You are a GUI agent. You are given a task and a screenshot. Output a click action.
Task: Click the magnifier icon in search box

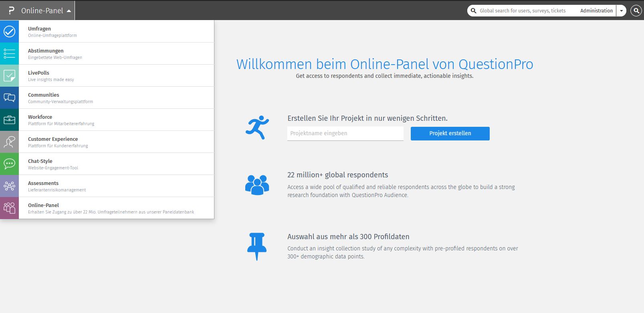pos(473,11)
